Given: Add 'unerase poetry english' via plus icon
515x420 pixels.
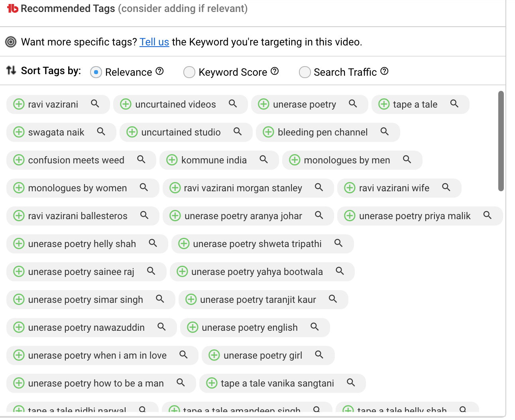Looking at the screenshot, I should point(193,327).
